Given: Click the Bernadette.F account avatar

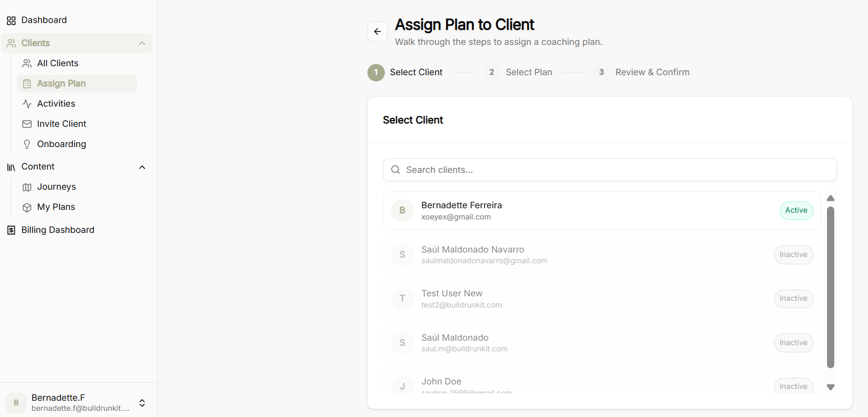Looking at the screenshot, I should [x=16, y=402].
